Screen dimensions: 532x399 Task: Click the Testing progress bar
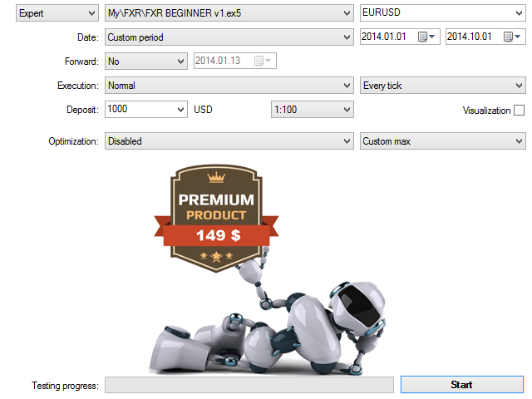tap(249, 385)
